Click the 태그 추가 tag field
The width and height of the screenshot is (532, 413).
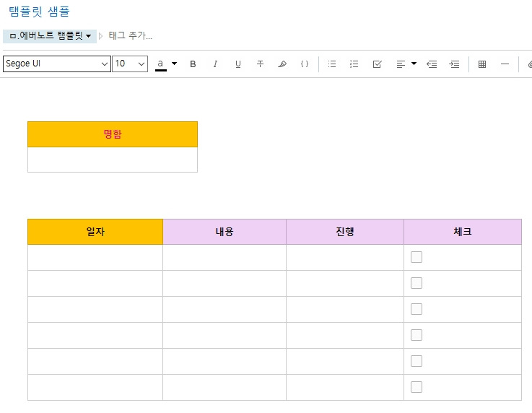coord(130,35)
